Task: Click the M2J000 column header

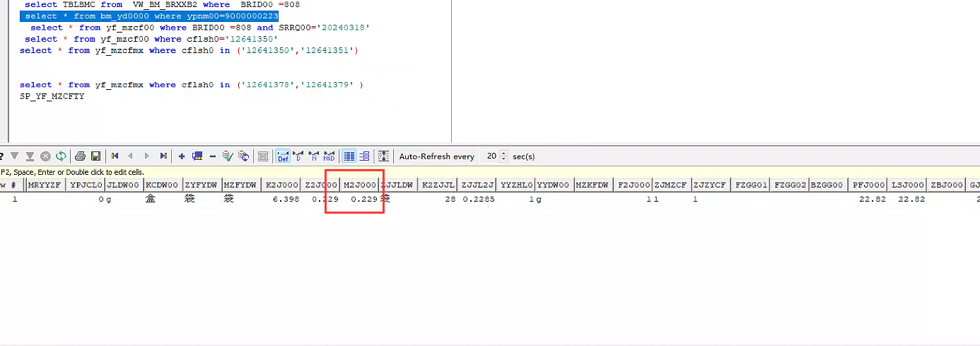Action: click(x=359, y=185)
